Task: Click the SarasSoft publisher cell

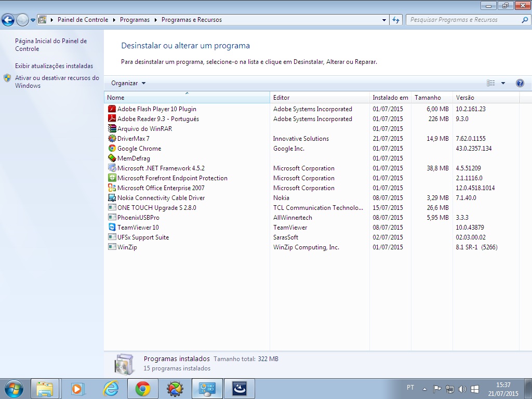Action: pos(286,237)
